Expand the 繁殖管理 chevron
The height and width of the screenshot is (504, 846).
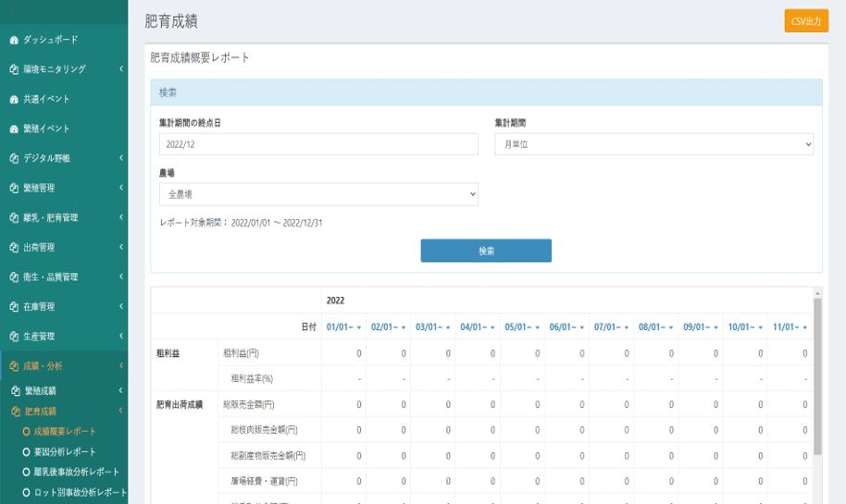121,188
